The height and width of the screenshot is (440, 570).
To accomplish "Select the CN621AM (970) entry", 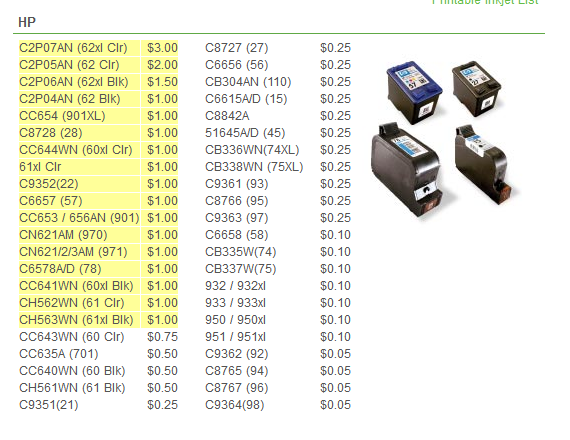I will [63, 235].
